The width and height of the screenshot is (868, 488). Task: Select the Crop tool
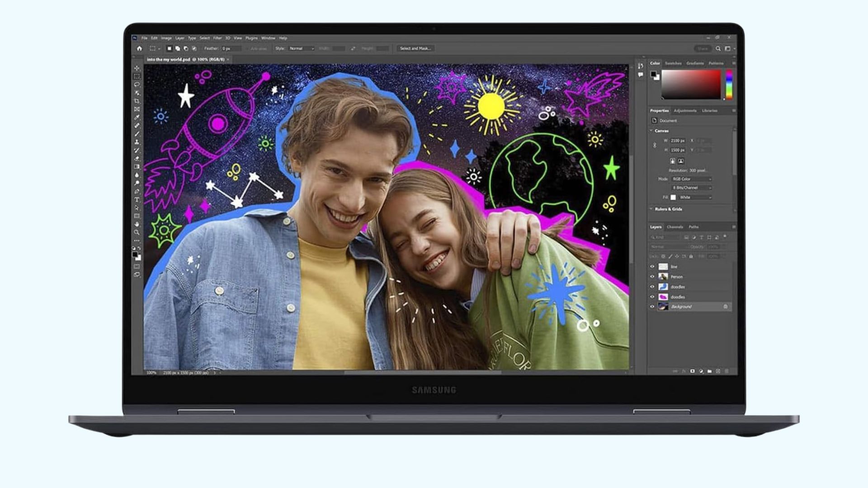click(137, 101)
